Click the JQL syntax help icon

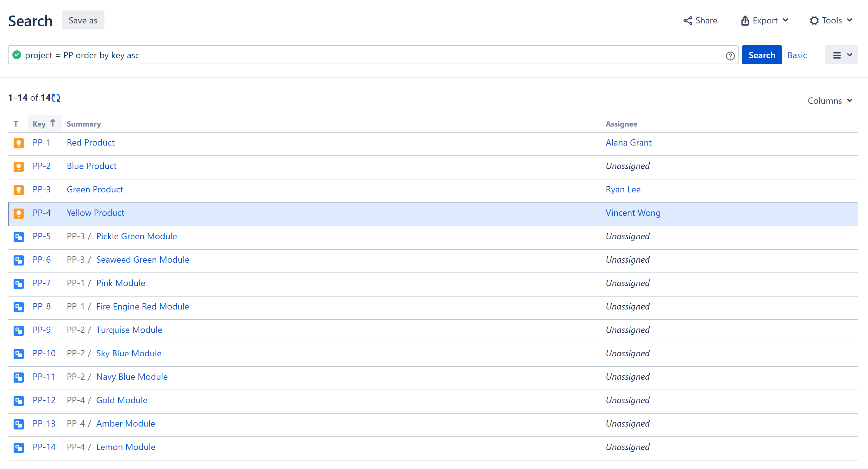[730, 56]
